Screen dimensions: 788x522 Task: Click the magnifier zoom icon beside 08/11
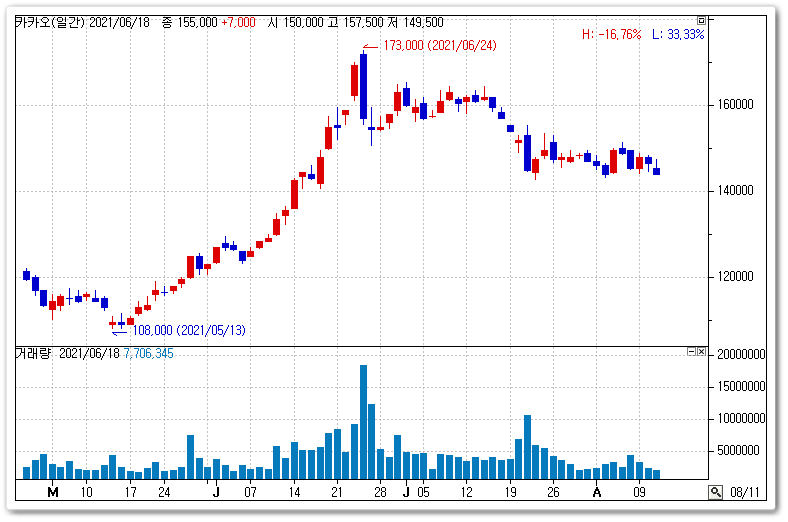(x=715, y=492)
